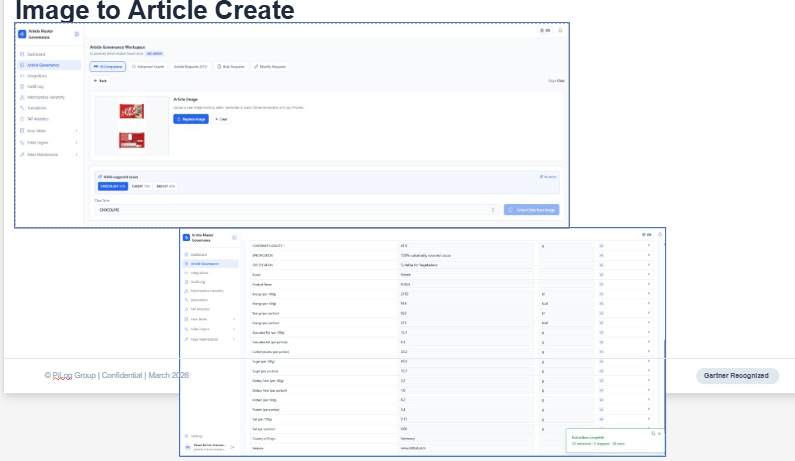Clear the uploaded article image
Viewport: 795px width, 461px height.
(221, 119)
